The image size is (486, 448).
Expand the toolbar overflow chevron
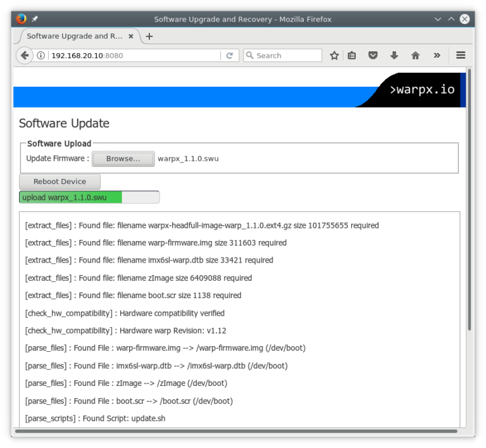pos(437,56)
